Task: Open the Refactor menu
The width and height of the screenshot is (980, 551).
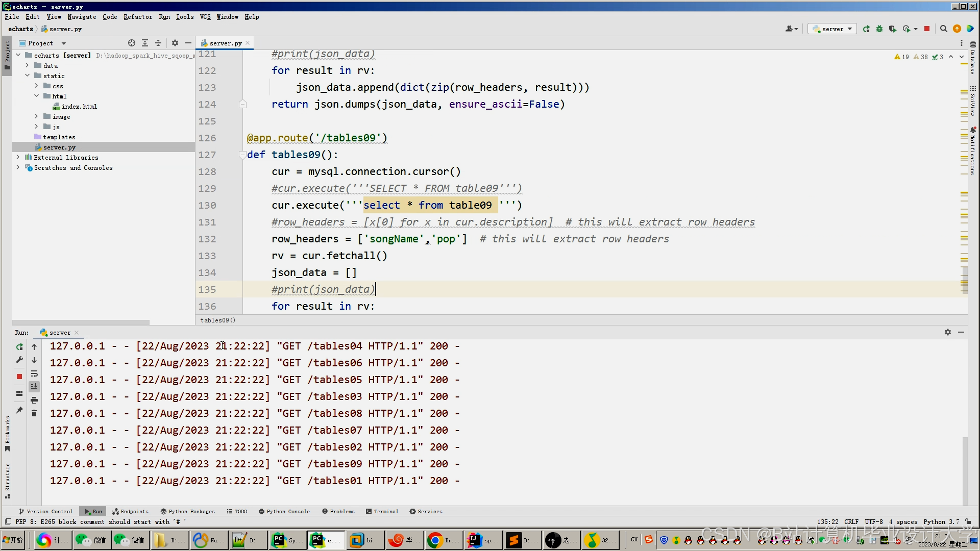Action: (138, 17)
